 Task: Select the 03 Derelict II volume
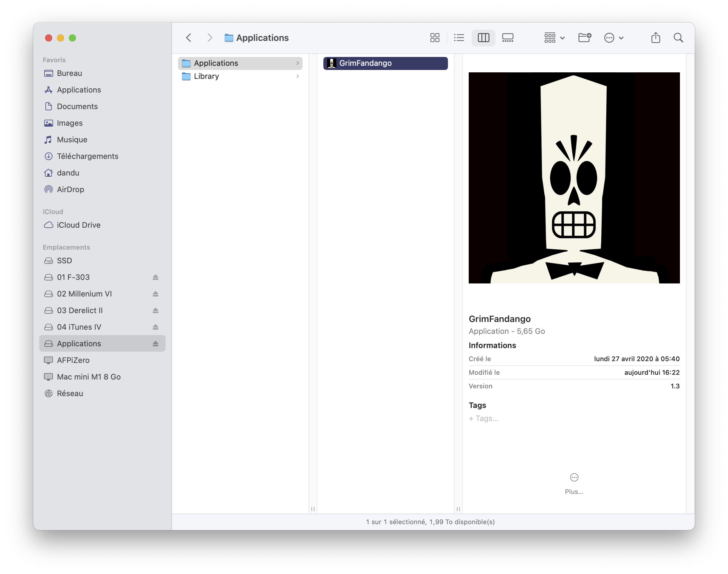click(x=102, y=310)
